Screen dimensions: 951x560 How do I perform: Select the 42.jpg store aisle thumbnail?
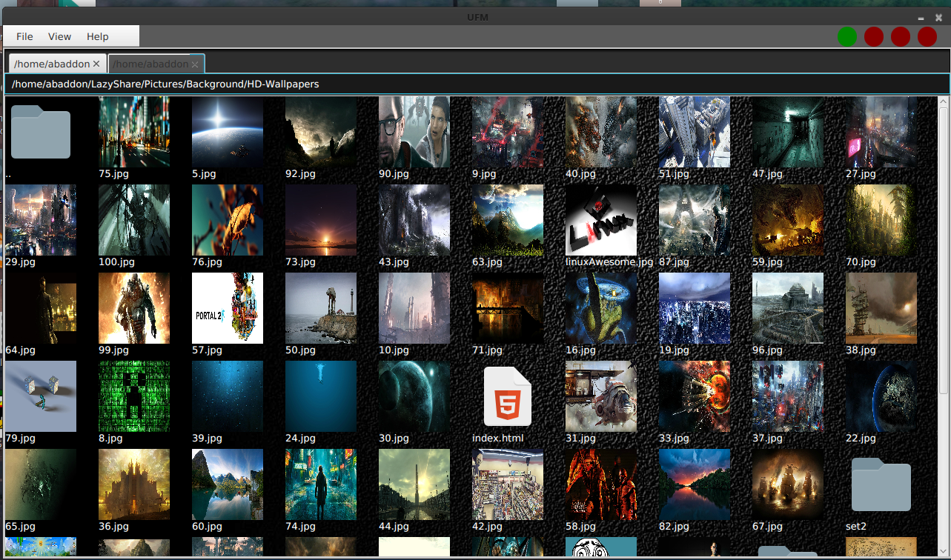tap(508, 484)
